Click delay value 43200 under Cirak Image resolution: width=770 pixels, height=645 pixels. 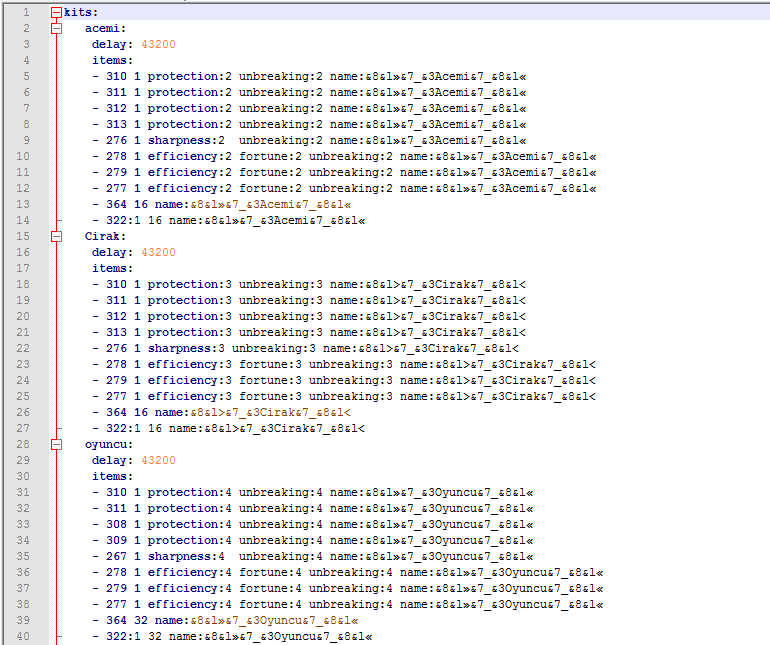point(158,252)
